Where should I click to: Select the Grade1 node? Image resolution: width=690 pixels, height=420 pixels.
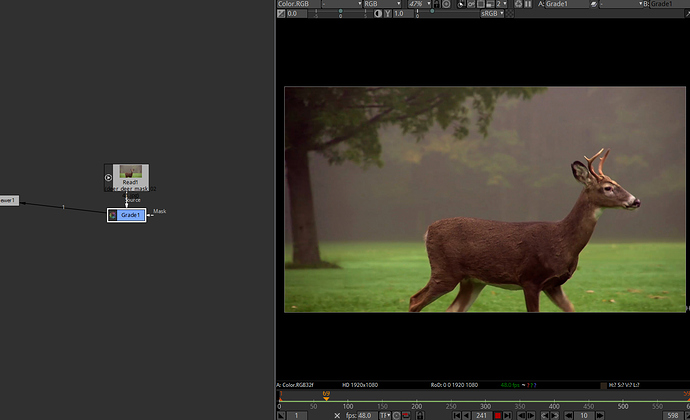[x=131, y=214]
